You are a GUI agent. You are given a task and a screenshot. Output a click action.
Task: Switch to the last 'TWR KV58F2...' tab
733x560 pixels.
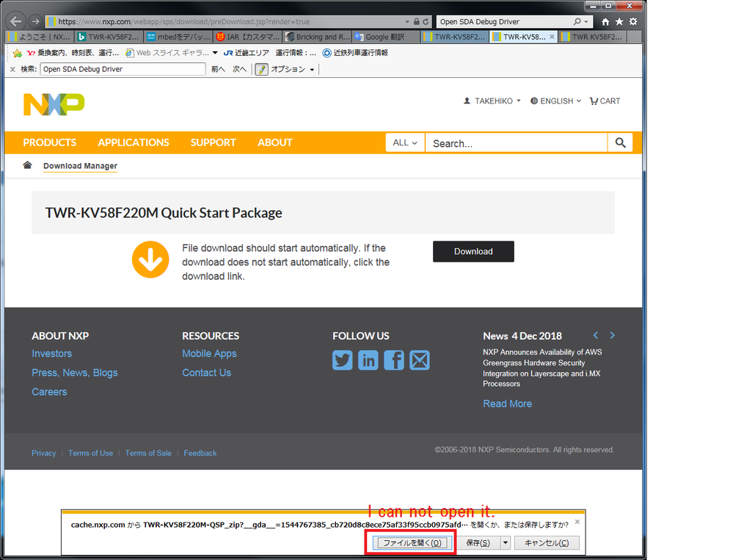592,37
